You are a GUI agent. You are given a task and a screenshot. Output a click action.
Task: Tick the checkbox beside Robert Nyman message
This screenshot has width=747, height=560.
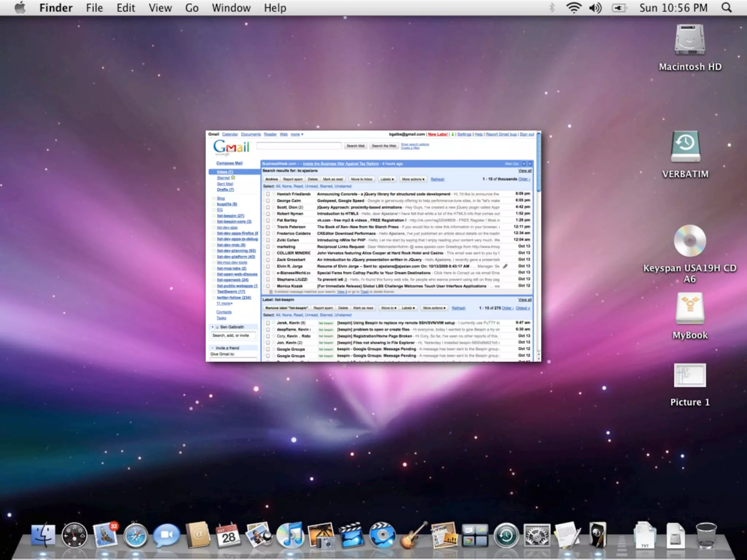[x=268, y=214]
